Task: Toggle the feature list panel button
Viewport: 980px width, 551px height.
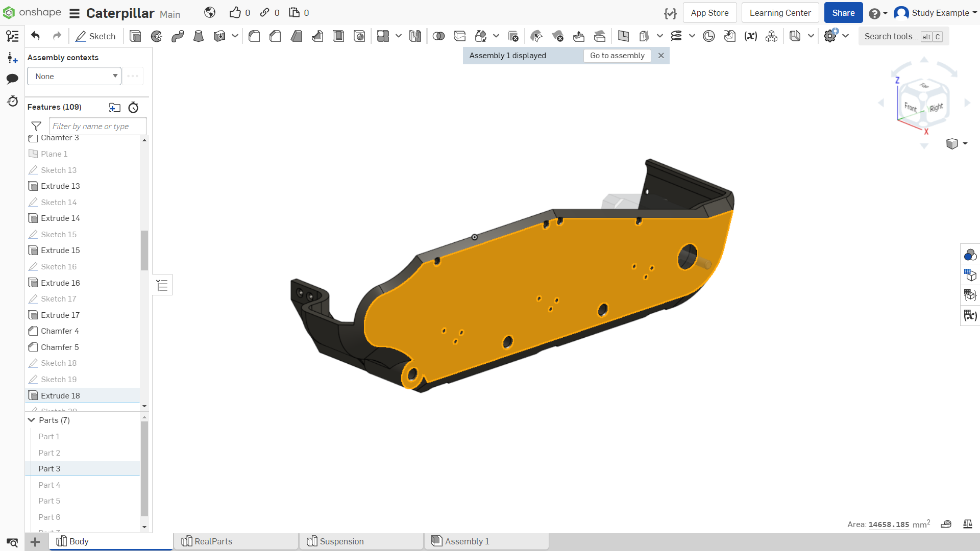Action: point(162,285)
